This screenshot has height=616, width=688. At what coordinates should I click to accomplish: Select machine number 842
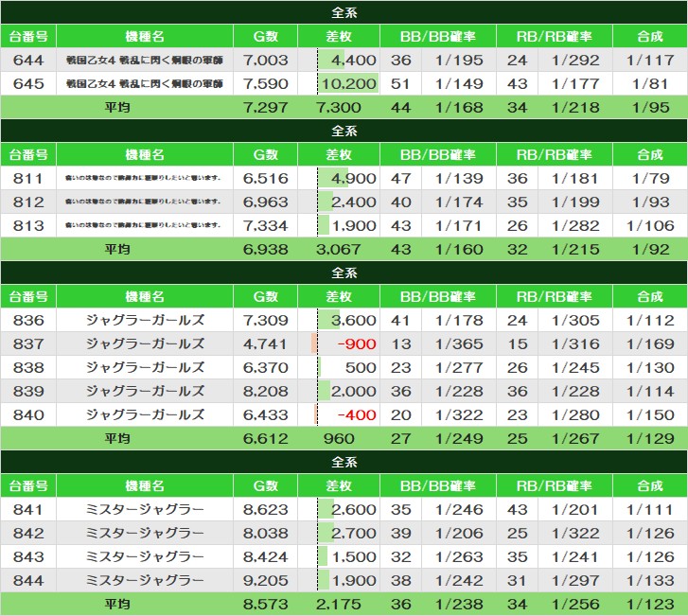(28, 534)
